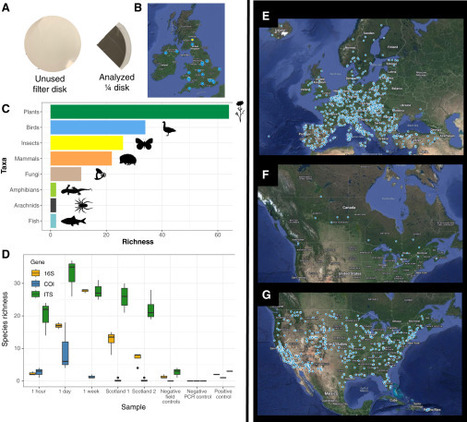Click the 'Fungi' axis label
This screenshot has width=467, height=422.
[x=32, y=174]
